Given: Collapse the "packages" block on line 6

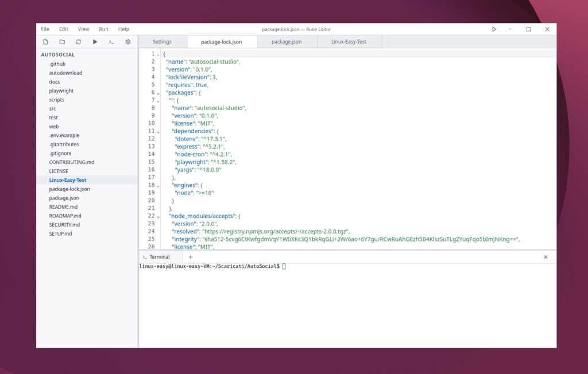Looking at the screenshot, I should pos(158,93).
